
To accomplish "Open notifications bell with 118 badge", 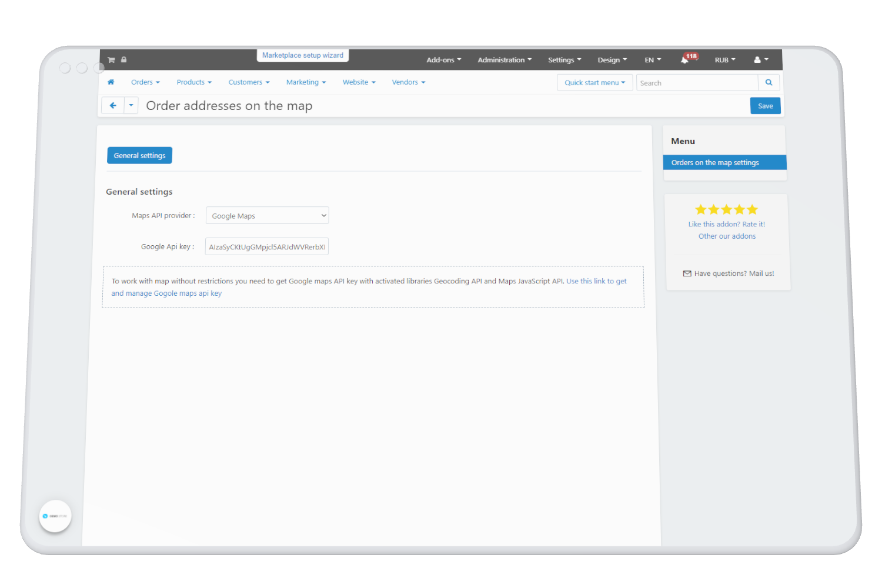I will [x=685, y=60].
